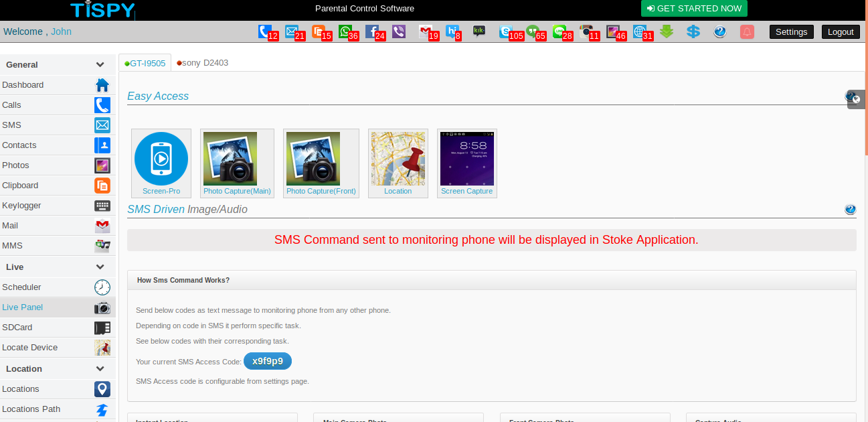Collapse the General sidebar section

click(x=58, y=65)
